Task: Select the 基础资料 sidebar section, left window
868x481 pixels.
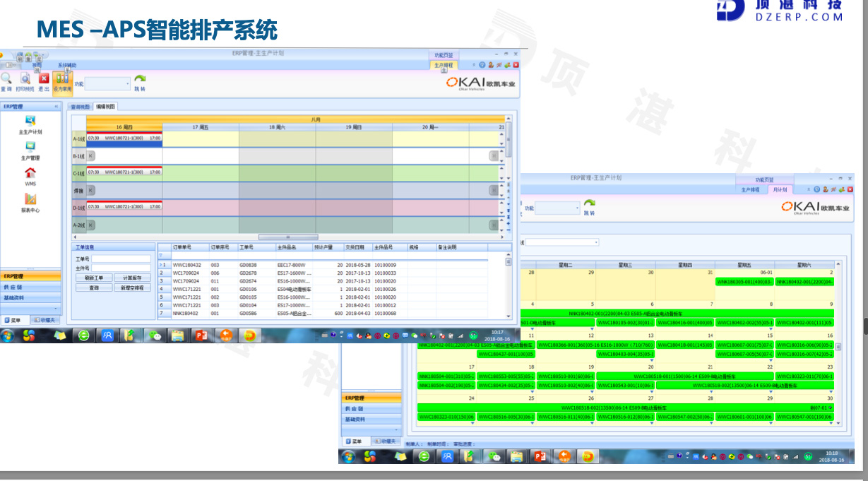Action: [x=31, y=297]
